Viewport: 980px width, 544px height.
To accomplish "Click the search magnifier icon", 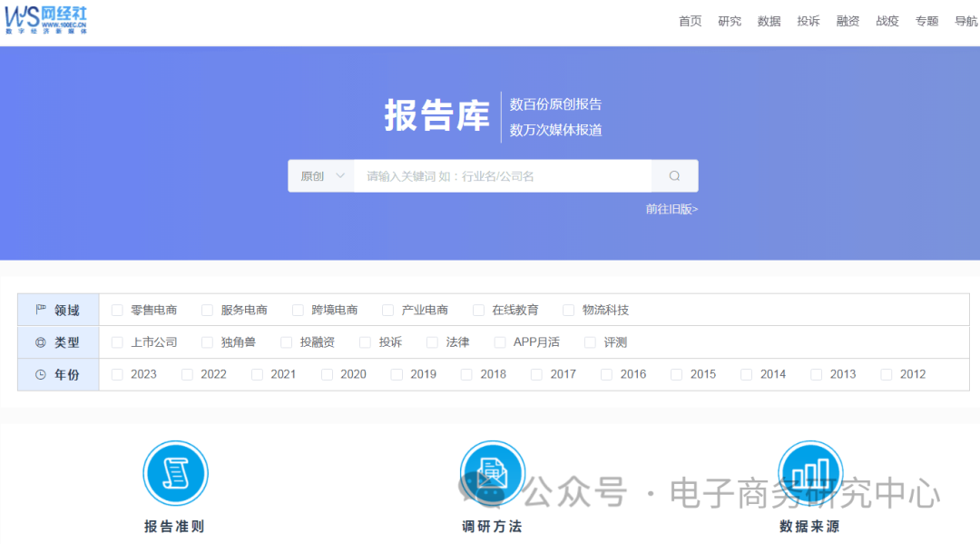I will [x=674, y=175].
